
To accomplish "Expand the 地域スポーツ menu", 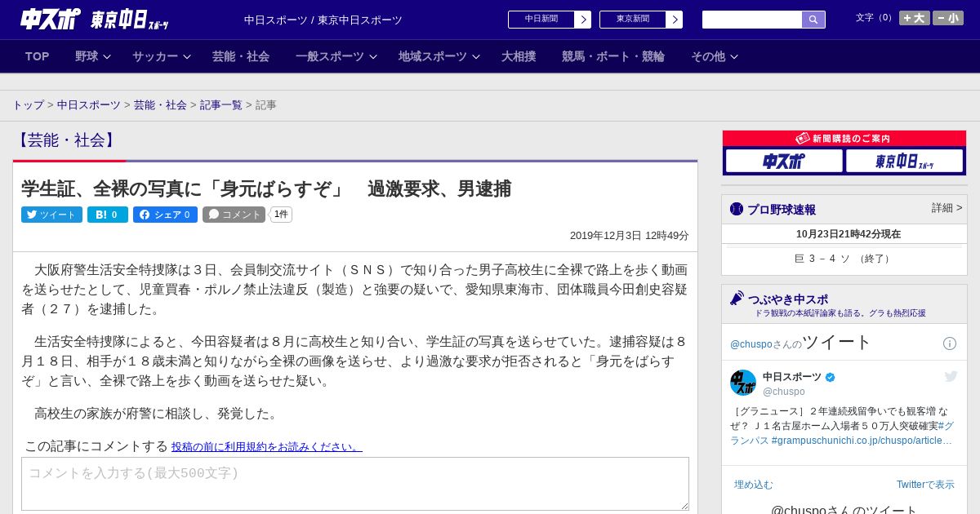I will [x=439, y=56].
